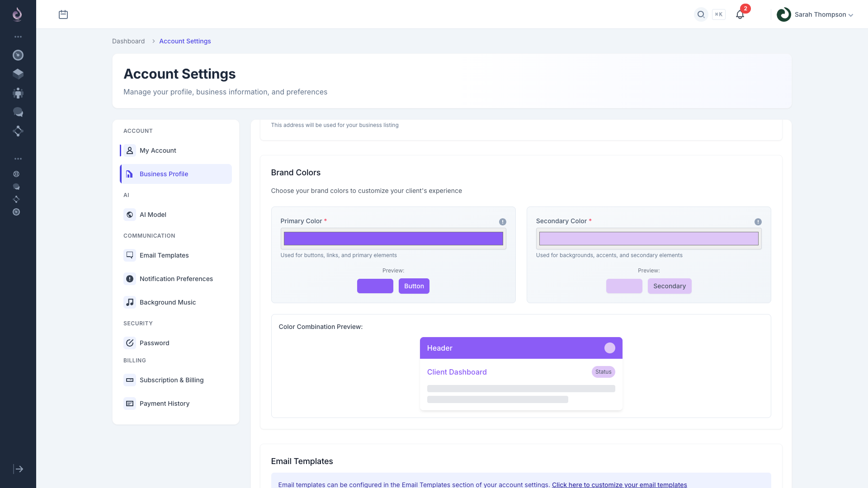The height and width of the screenshot is (488, 868).
Task: Click the purple Button preview
Action: point(414,286)
